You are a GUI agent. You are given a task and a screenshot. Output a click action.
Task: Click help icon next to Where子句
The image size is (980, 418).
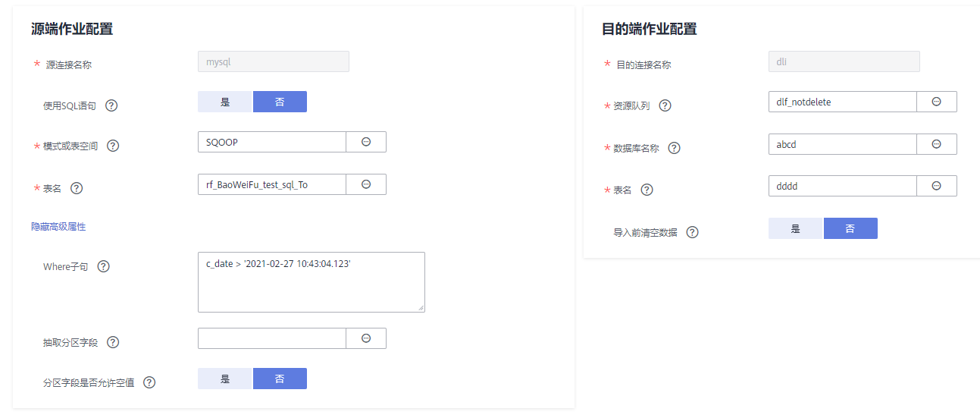tap(104, 266)
